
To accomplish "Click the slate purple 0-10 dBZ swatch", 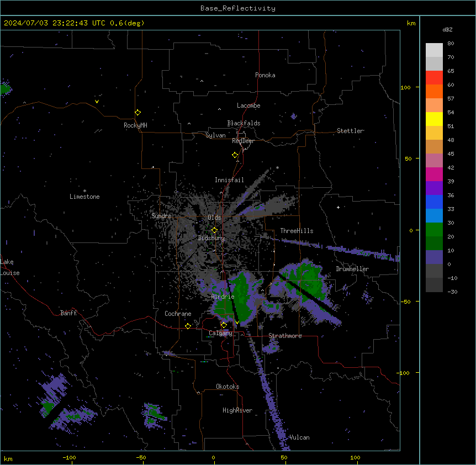I will tap(434, 257).
